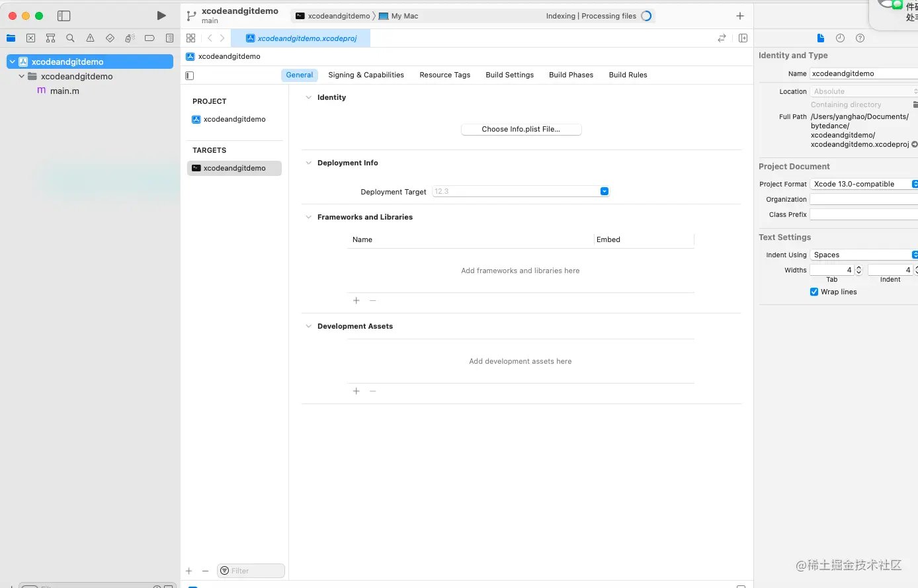Add a development asset with plus
The height and width of the screenshot is (588, 918).
(356, 392)
